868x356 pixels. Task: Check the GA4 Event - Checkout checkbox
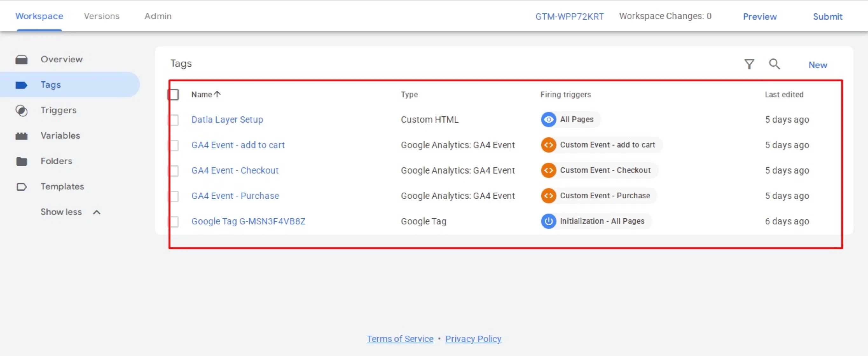[x=174, y=171]
